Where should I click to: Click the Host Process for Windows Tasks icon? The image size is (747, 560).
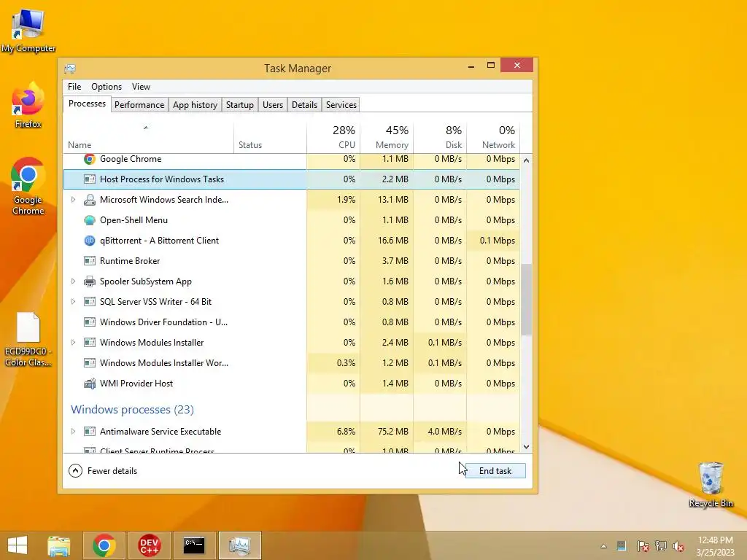(x=90, y=179)
